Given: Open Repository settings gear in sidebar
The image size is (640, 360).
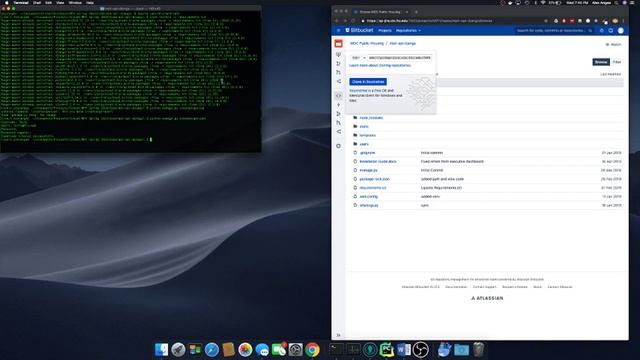Looking at the screenshot, I should [x=338, y=146].
